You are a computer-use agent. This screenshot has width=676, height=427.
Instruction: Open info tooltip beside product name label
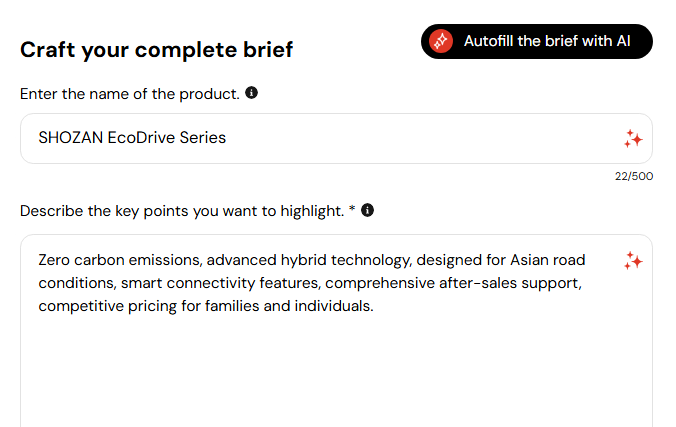(x=251, y=93)
